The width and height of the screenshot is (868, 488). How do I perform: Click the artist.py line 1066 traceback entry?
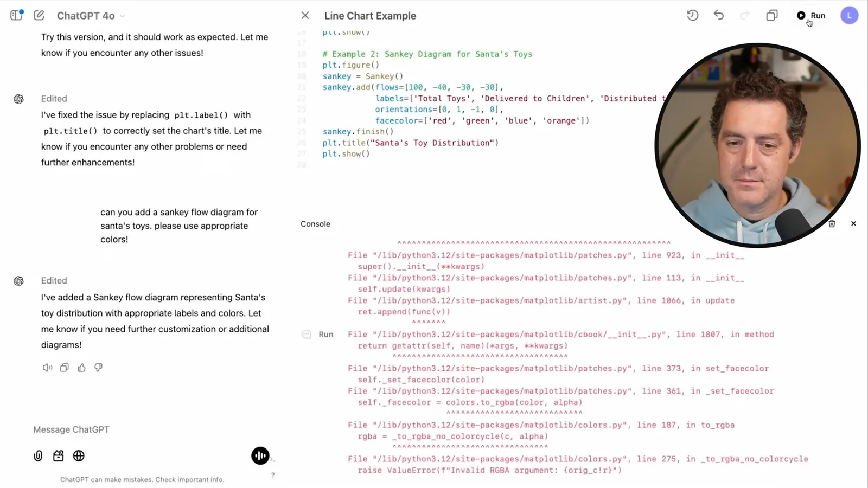(541, 300)
